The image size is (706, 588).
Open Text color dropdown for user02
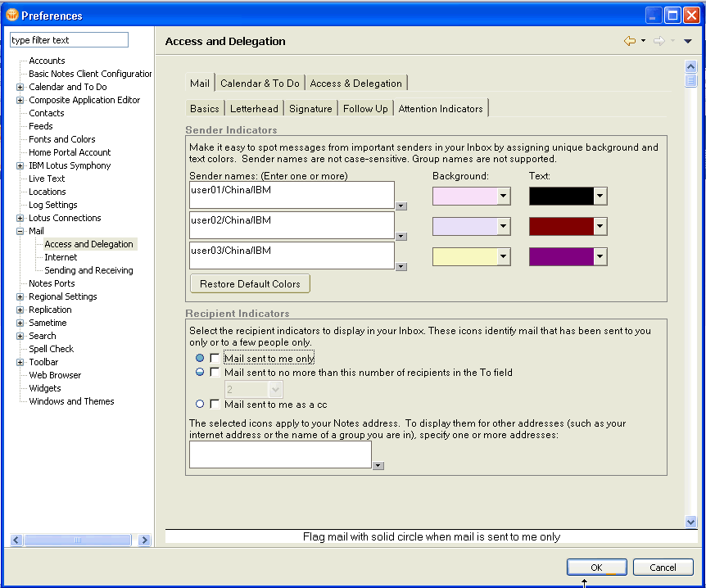pyautogui.click(x=600, y=227)
